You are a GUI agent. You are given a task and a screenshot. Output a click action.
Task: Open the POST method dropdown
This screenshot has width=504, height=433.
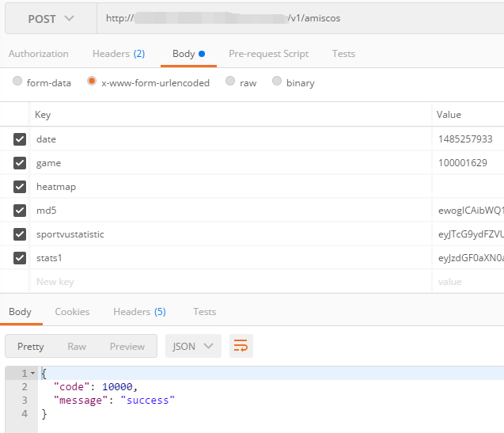tap(51, 18)
